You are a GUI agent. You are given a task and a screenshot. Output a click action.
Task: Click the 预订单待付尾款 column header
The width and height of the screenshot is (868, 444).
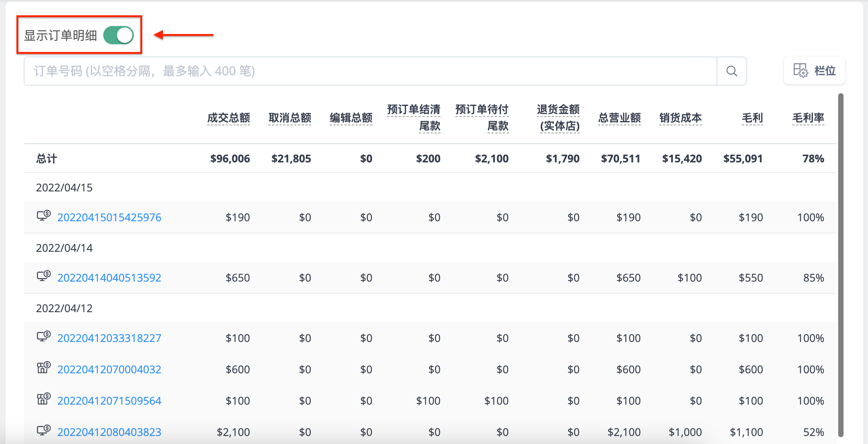pyautogui.click(x=482, y=118)
